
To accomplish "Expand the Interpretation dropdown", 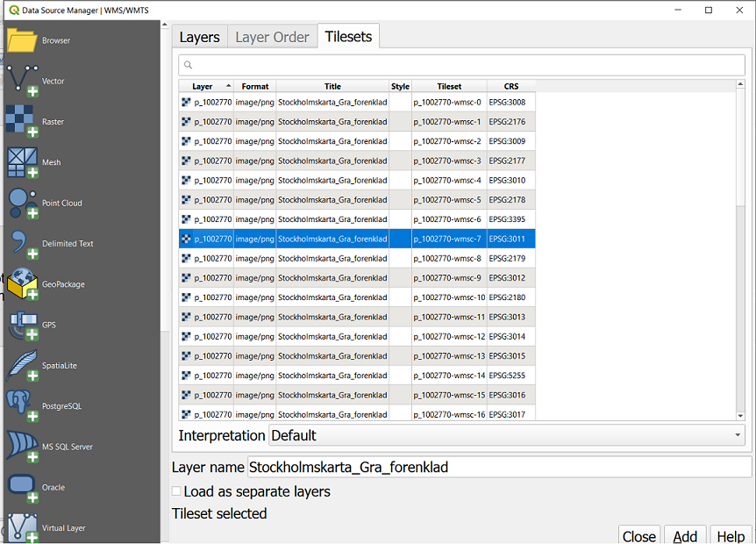I will [x=507, y=435].
